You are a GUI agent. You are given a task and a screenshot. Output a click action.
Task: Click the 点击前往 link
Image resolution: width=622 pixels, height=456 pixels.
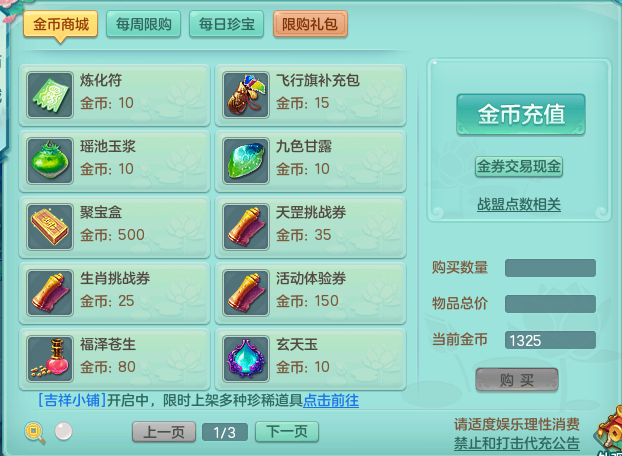(331, 400)
